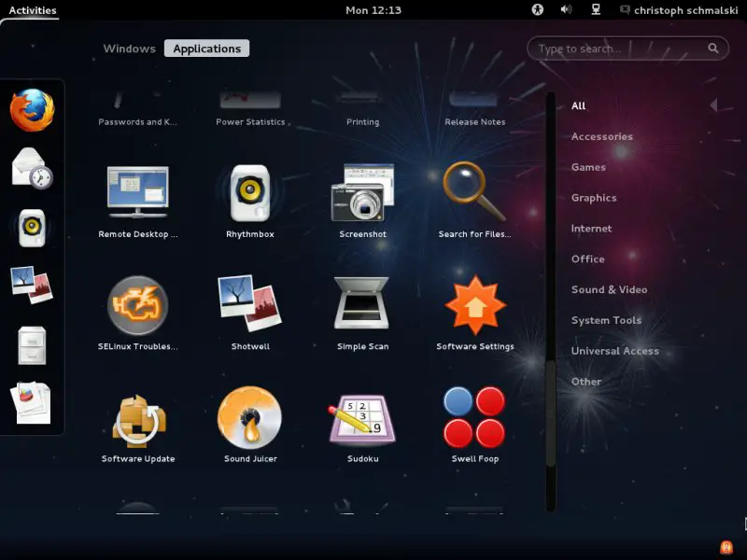The image size is (747, 560).
Task: Choose the Office category
Action: click(x=588, y=259)
